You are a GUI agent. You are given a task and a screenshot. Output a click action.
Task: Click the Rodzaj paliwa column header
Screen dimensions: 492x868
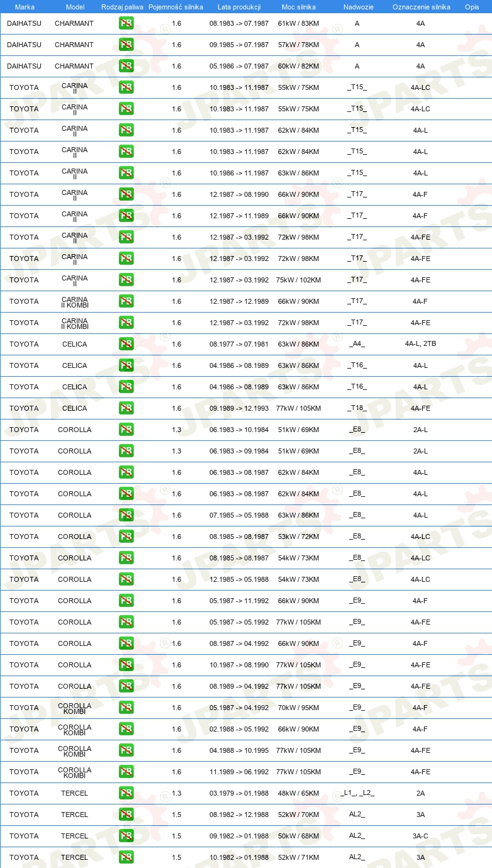click(x=122, y=7)
